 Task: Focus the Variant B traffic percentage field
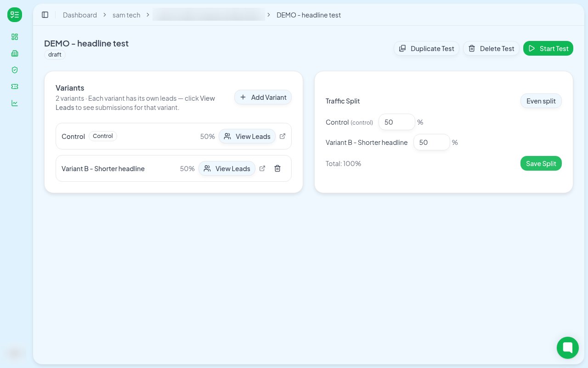pyautogui.click(x=432, y=142)
